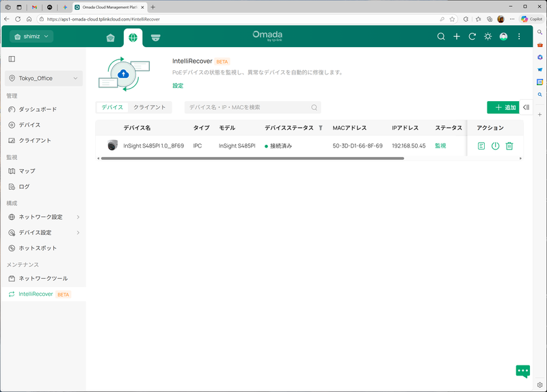
Task: Expand デバイス設定 submenu arrow
Action: 78,232
